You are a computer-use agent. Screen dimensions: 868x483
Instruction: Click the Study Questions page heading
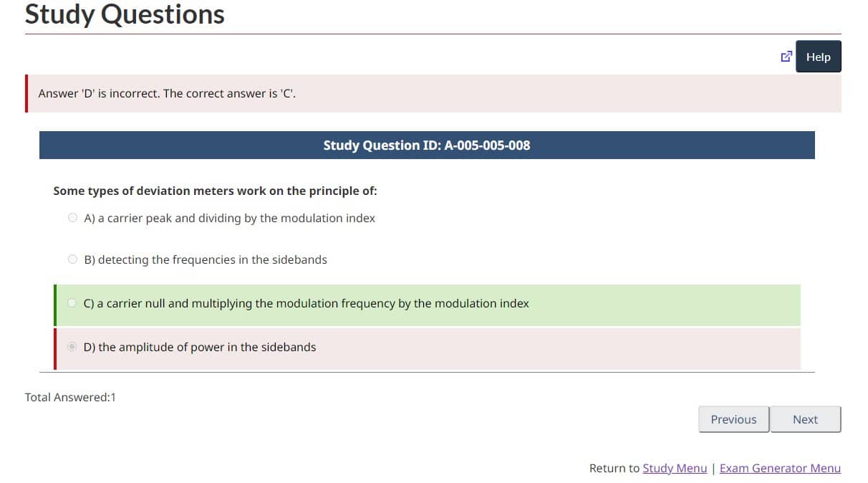(125, 14)
